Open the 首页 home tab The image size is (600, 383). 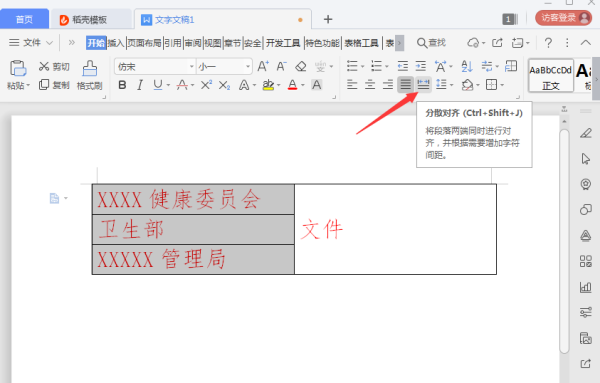pos(24,19)
